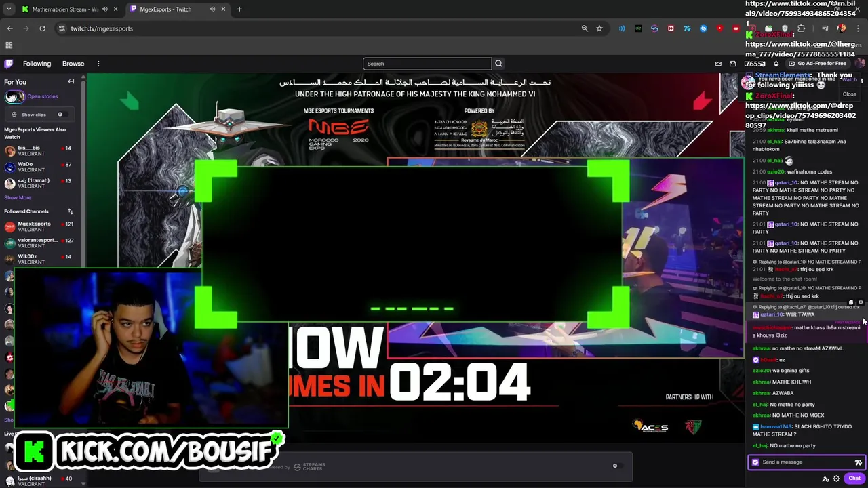Click the chat identity badge in message box
This screenshot has height=488, width=868.
755,462
